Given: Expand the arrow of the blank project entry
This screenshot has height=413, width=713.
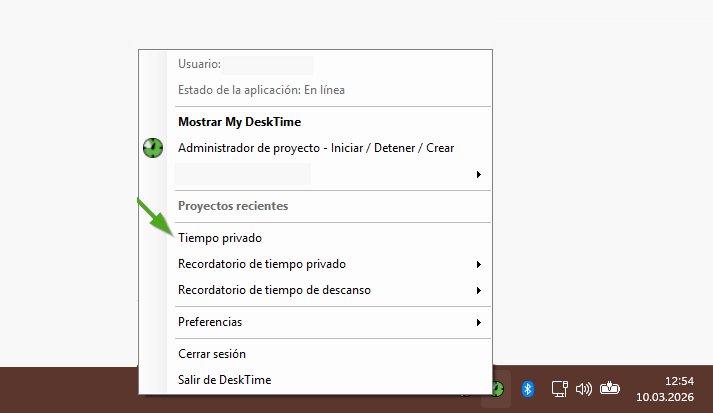Looking at the screenshot, I should [479, 175].
